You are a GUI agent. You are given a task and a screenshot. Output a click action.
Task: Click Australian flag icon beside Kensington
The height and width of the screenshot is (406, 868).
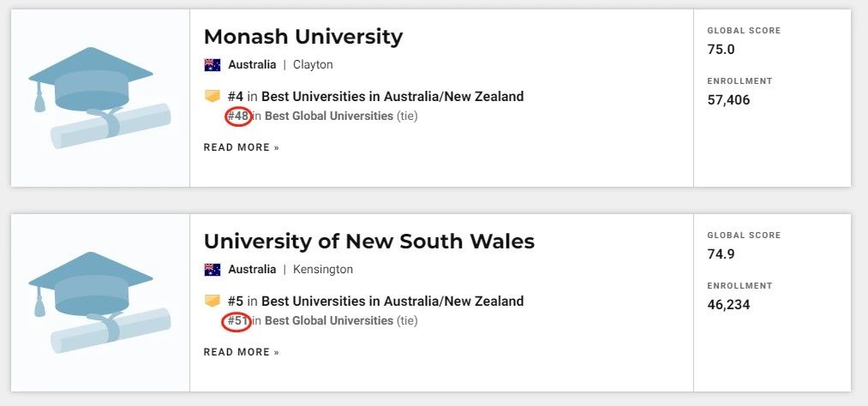212,269
